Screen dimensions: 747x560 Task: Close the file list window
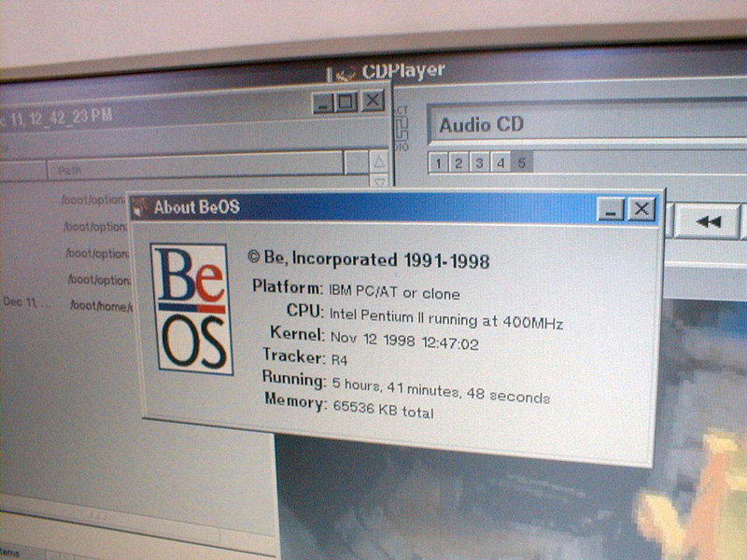click(x=372, y=100)
